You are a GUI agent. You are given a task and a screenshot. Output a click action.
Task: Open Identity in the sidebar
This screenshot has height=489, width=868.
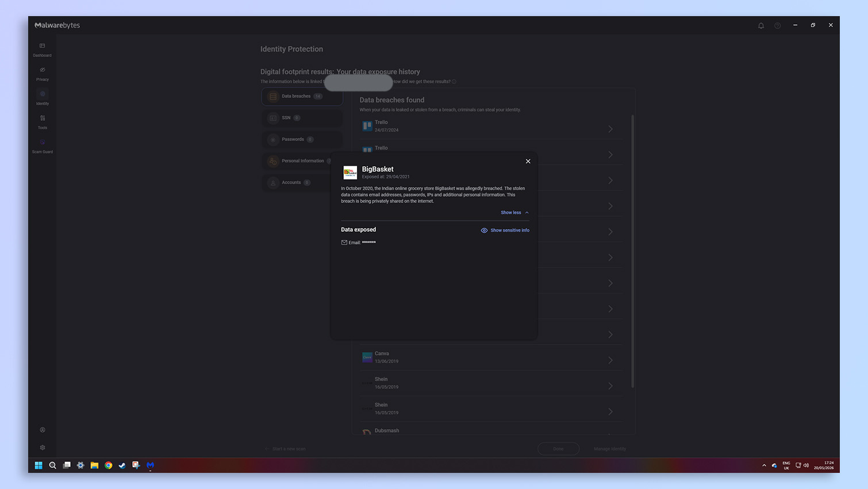[42, 98]
